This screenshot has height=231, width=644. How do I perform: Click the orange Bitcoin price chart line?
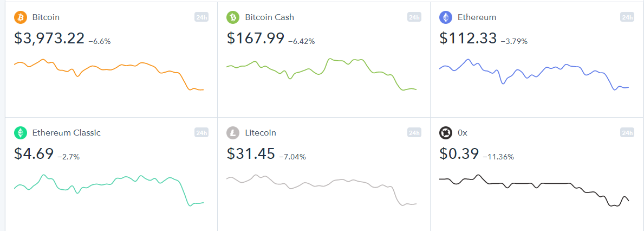coord(109,74)
